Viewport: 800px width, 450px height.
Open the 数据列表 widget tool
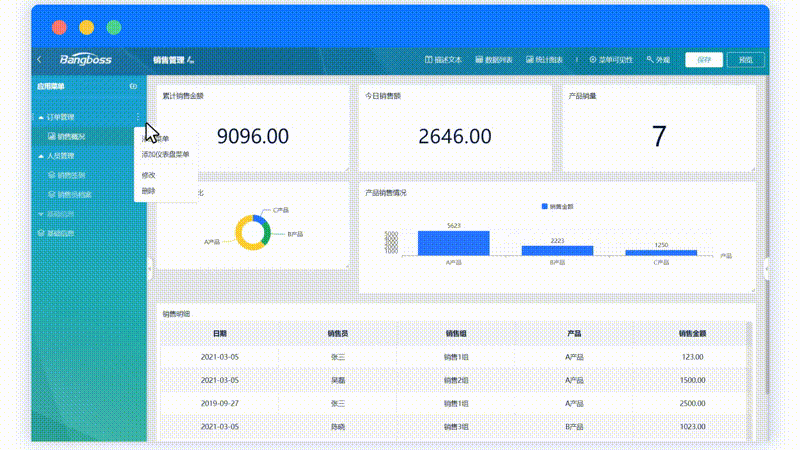point(493,60)
